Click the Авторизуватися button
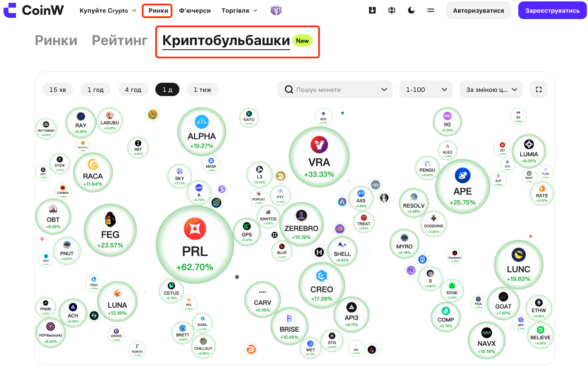The width and height of the screenshot is (588, 366). click(x=478, y=10)
